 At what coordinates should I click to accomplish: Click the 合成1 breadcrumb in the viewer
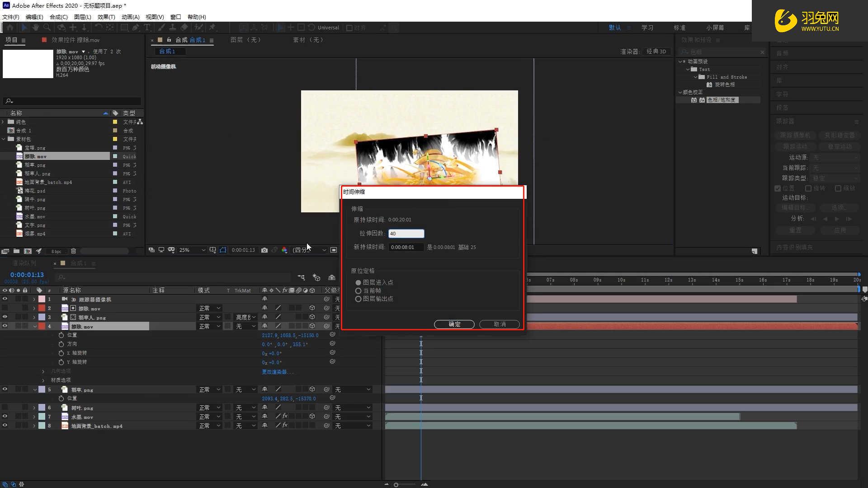(167, 52)
